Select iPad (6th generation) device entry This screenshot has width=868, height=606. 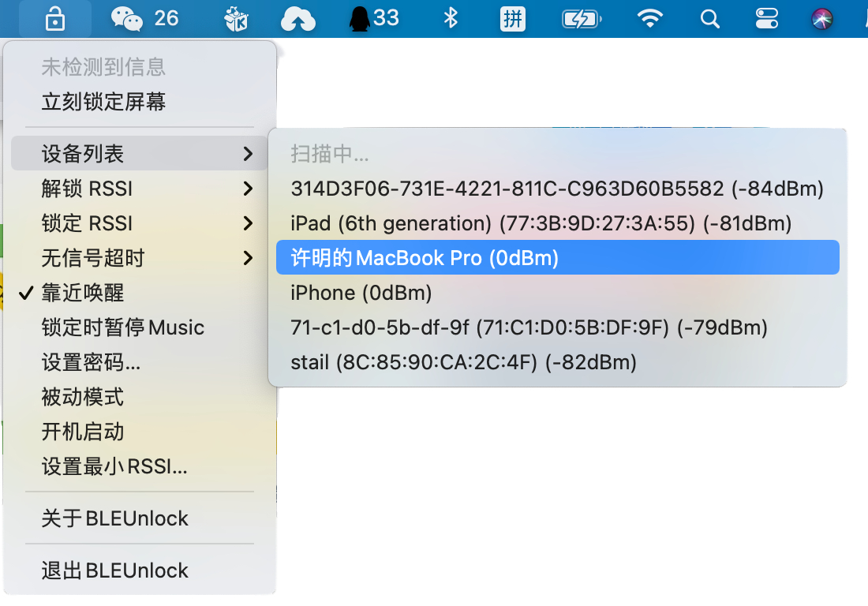(x=557, y=223)
